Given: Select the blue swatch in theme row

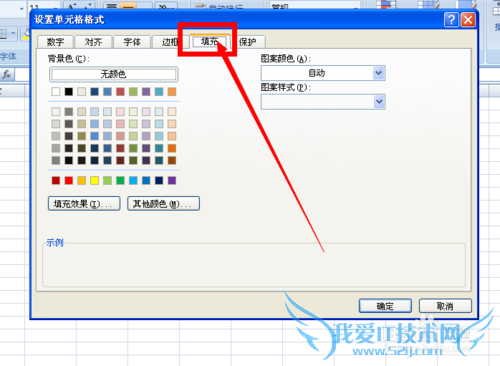Looking at the screenshot, I should click(107, 91).
